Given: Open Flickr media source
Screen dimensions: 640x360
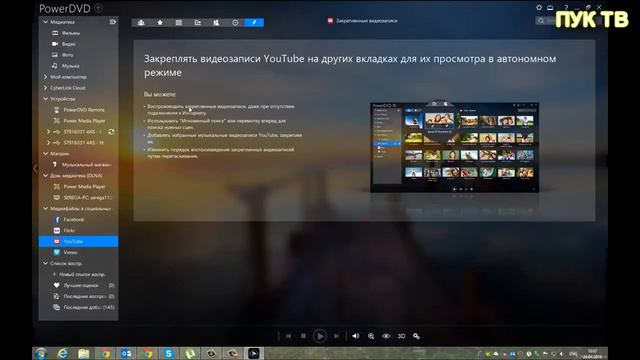Looking at the screenshot, I should click(x=69, y=231).
